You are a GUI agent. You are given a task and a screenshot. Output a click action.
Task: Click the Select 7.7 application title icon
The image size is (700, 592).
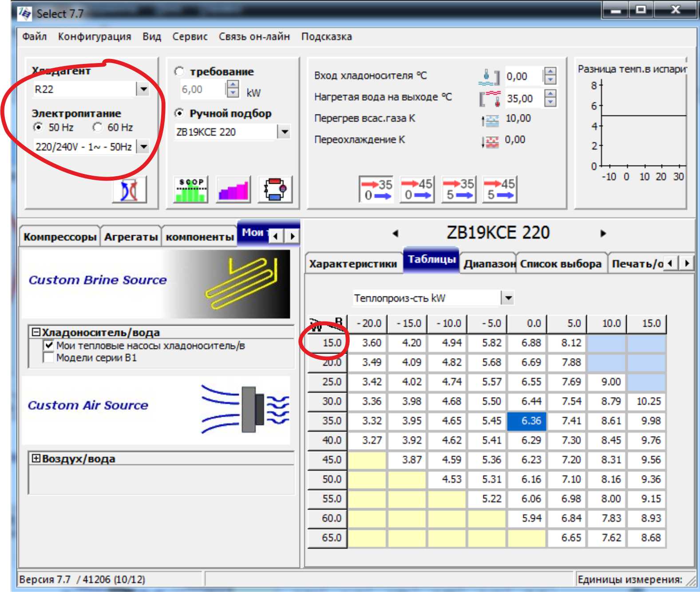pos(25,14)
